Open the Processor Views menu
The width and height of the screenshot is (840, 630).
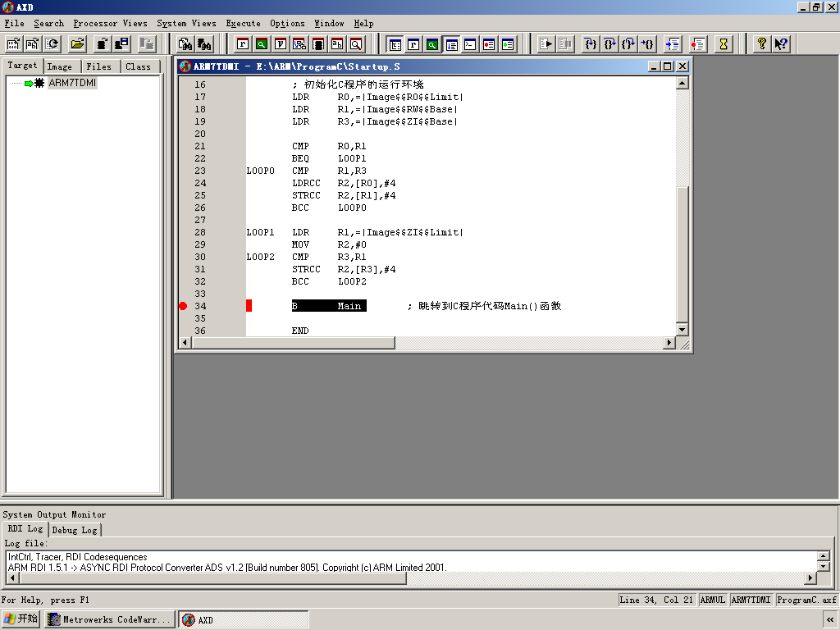[x=111, y=24]
